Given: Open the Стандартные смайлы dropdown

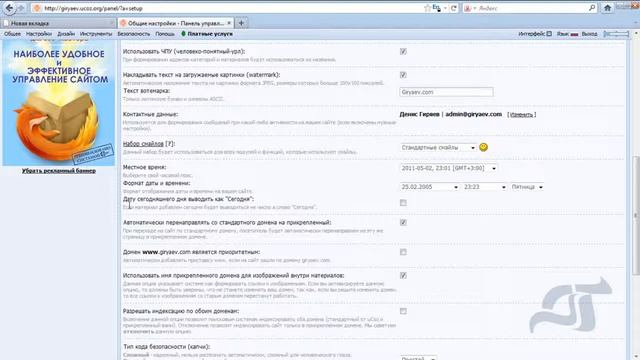Looking at the screenshot, I should coord(438,147).
